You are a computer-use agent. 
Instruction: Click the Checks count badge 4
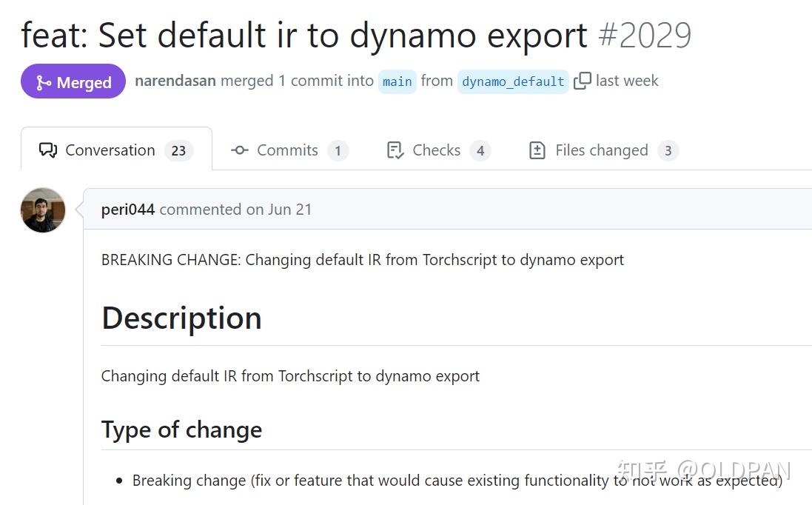click(481, 150)
